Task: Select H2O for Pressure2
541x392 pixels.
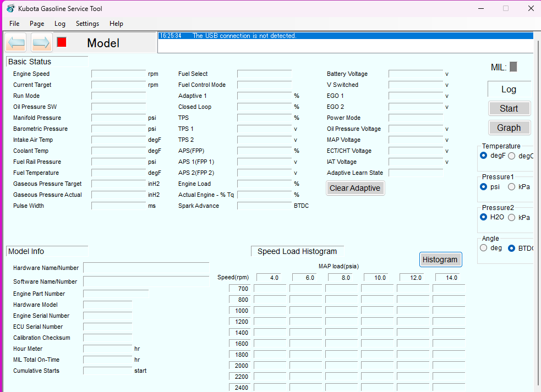Action: [x=483, y=217]
